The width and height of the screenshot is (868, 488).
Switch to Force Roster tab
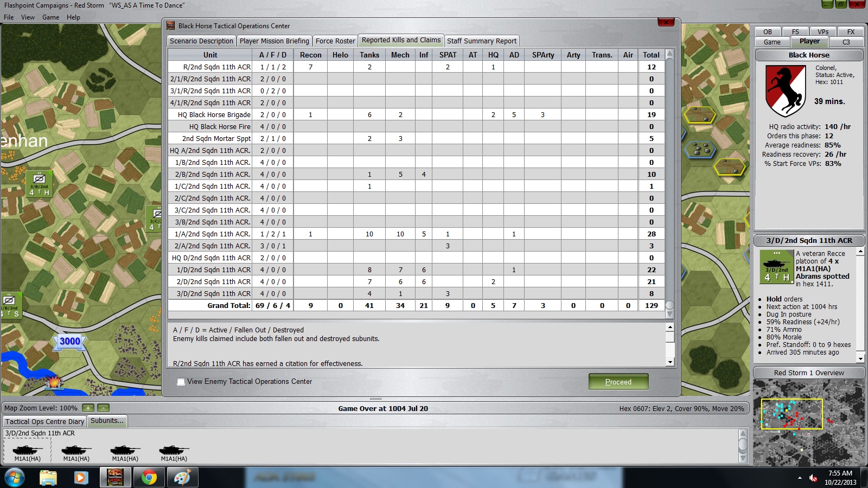335,41
